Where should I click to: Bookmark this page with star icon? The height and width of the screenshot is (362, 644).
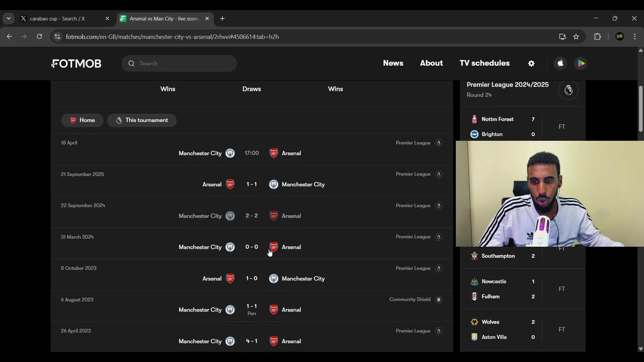click(576, 37)
